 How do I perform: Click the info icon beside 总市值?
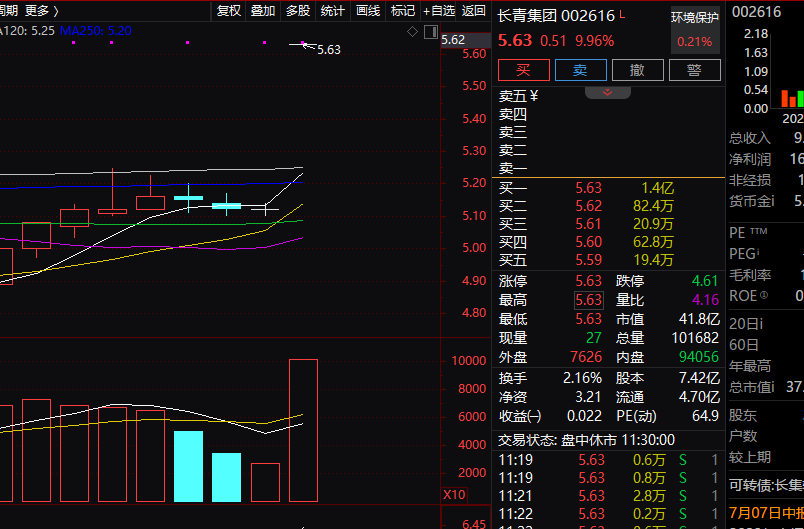(772, 388)
